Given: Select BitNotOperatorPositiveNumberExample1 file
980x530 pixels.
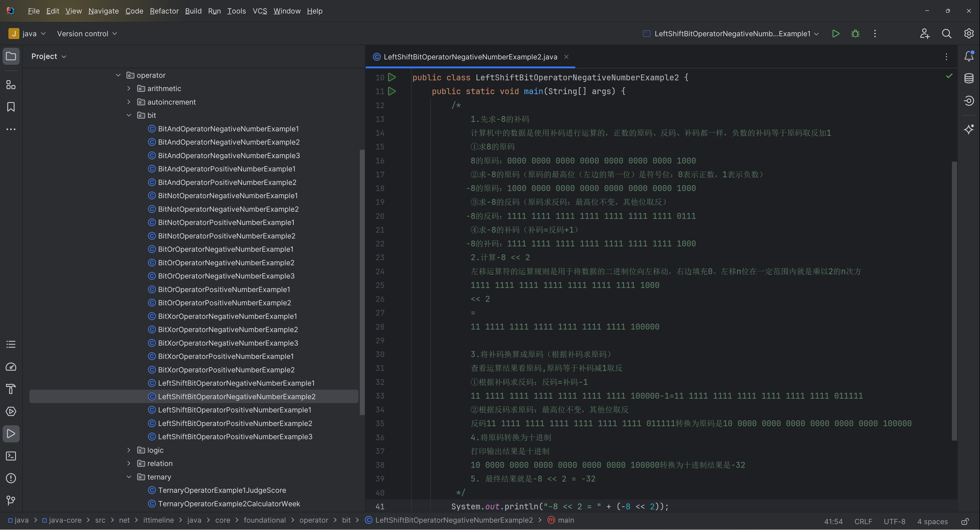Looking at the screenshot, I should click(226, 222).
